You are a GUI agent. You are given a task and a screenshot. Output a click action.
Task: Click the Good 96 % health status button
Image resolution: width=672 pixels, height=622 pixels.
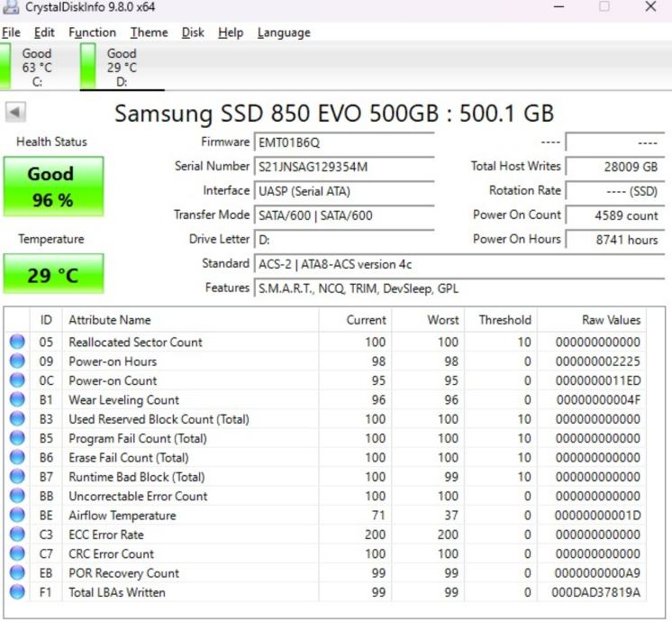[52, 187]
